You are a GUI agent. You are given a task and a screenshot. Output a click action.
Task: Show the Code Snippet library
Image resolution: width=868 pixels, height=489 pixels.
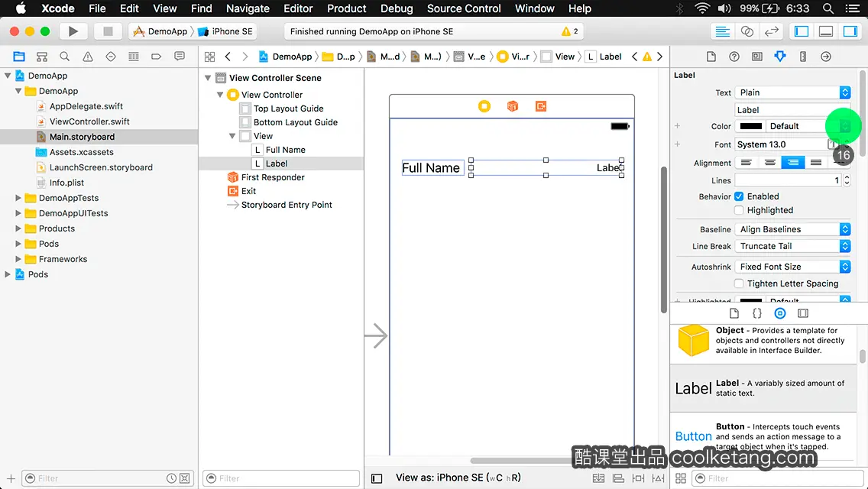[756, 313]
